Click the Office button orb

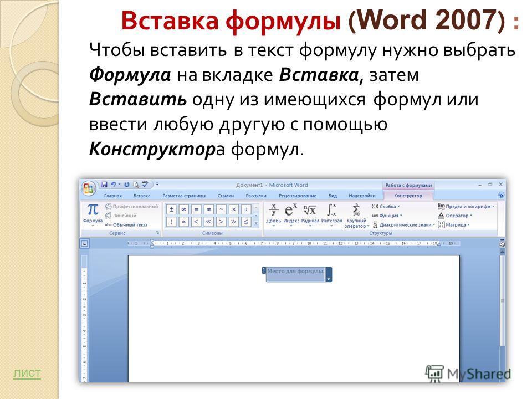pyautogui.click(x=89, y=188)
